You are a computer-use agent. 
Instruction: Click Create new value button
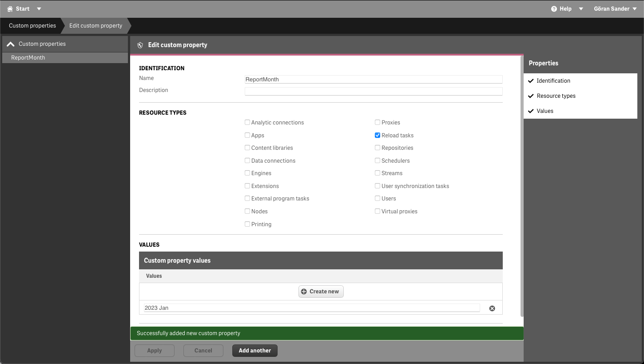(x=321, y=292)
